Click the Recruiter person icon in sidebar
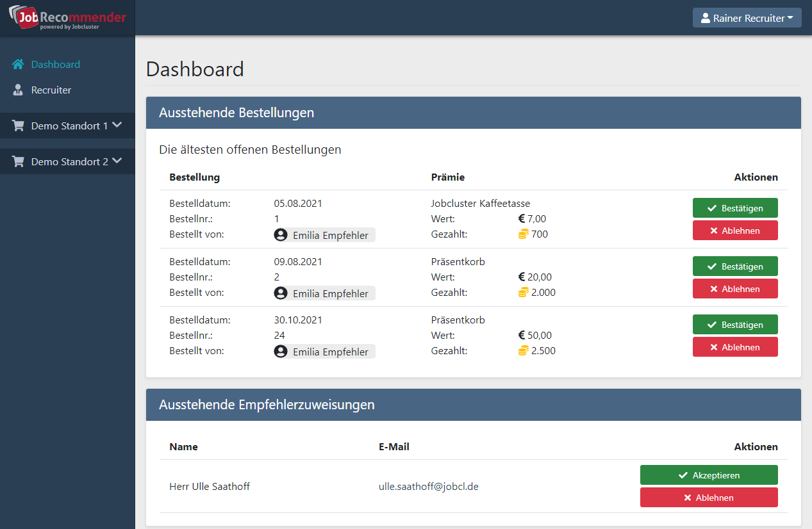This screenshot has height=529, width=812. pyautogui.click(x=18, y=90)
